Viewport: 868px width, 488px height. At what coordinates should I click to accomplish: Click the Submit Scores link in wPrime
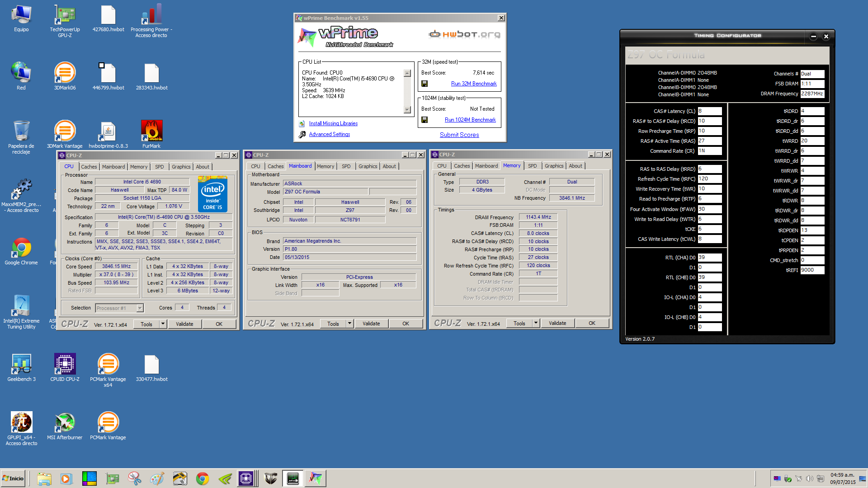[459, 135]
